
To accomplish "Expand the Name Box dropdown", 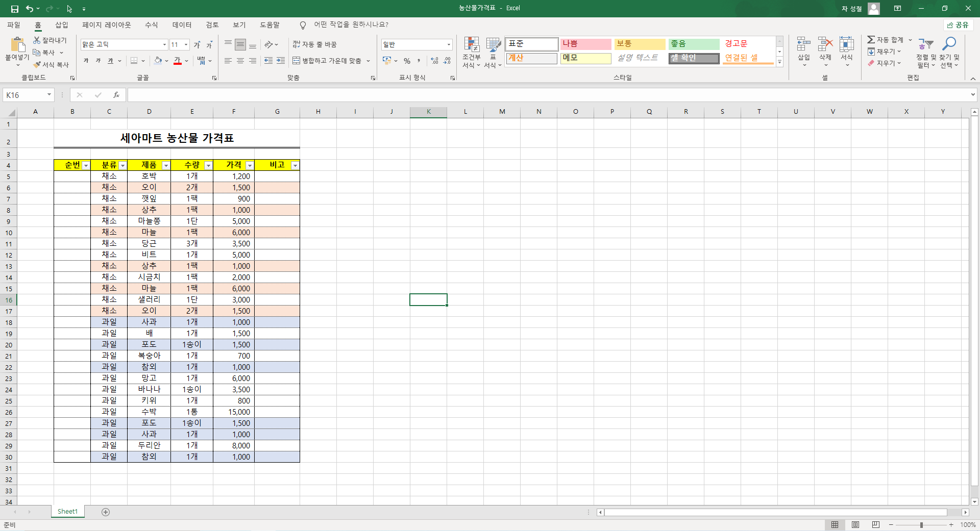I will [49, 95].
